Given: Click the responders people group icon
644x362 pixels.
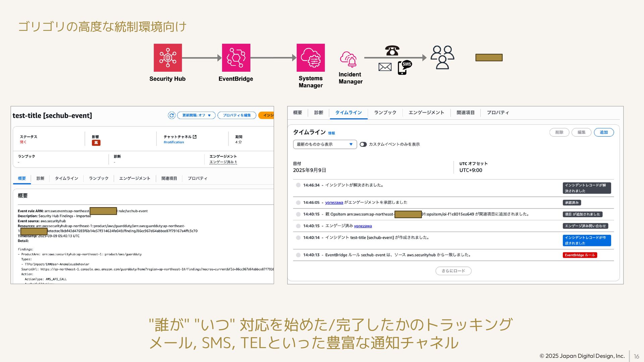Looking at the screenshot, I should pyautogui.click(x=442, y=57).
